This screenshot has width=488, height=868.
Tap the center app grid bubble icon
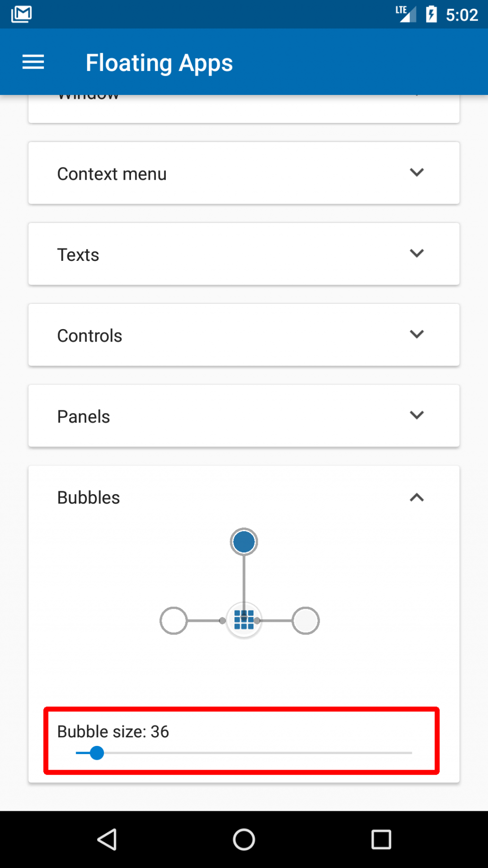(244, 620)
